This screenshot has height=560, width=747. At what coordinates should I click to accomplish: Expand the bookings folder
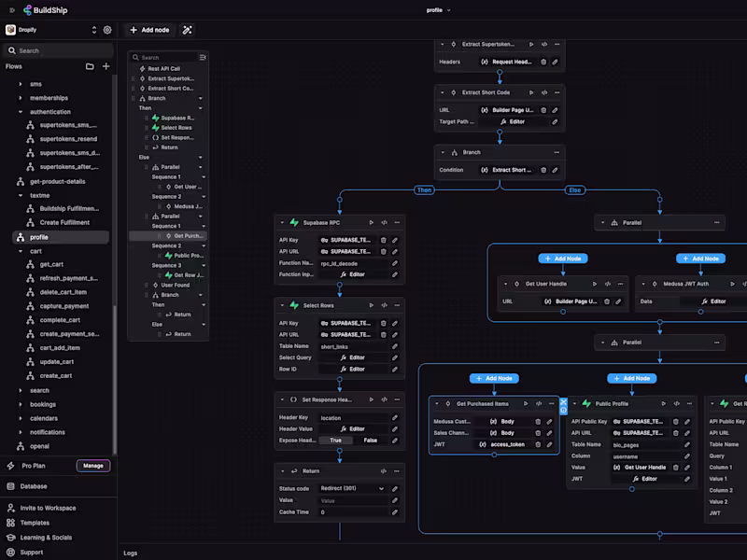point(21,404)
